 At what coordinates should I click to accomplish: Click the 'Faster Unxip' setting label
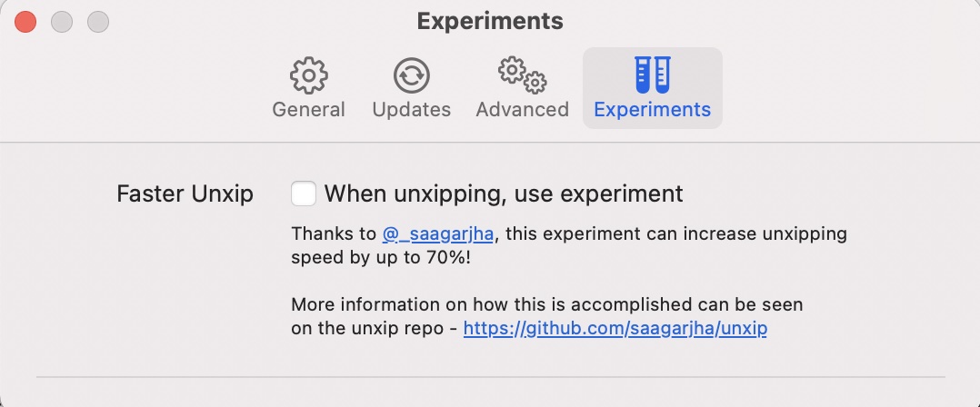185,194
